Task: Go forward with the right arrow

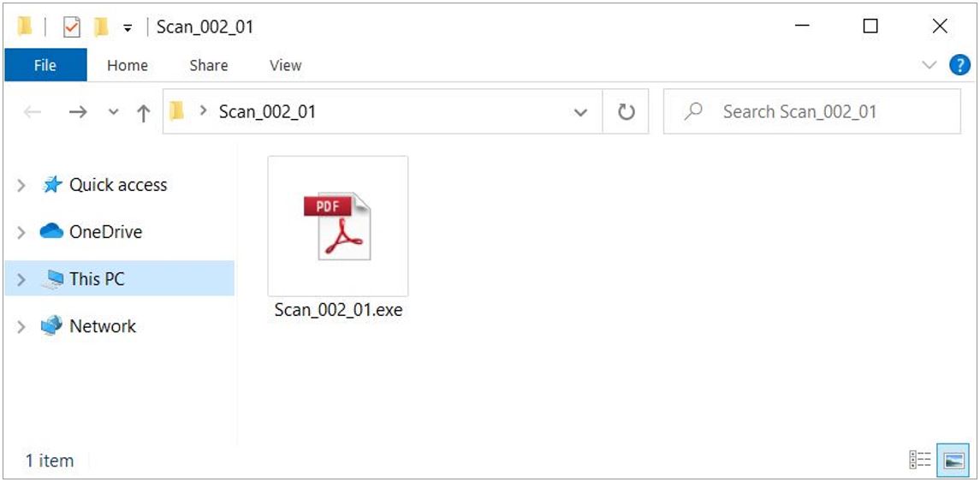Action: pos(78,112)
